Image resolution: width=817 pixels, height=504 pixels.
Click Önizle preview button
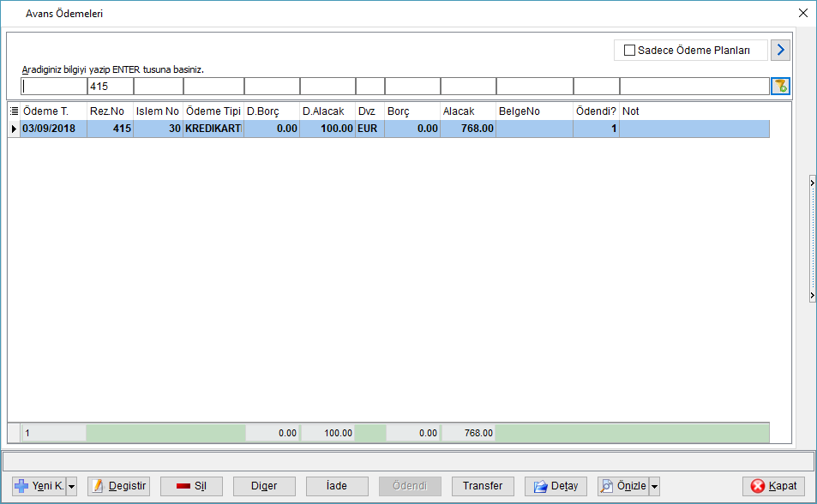623,486
